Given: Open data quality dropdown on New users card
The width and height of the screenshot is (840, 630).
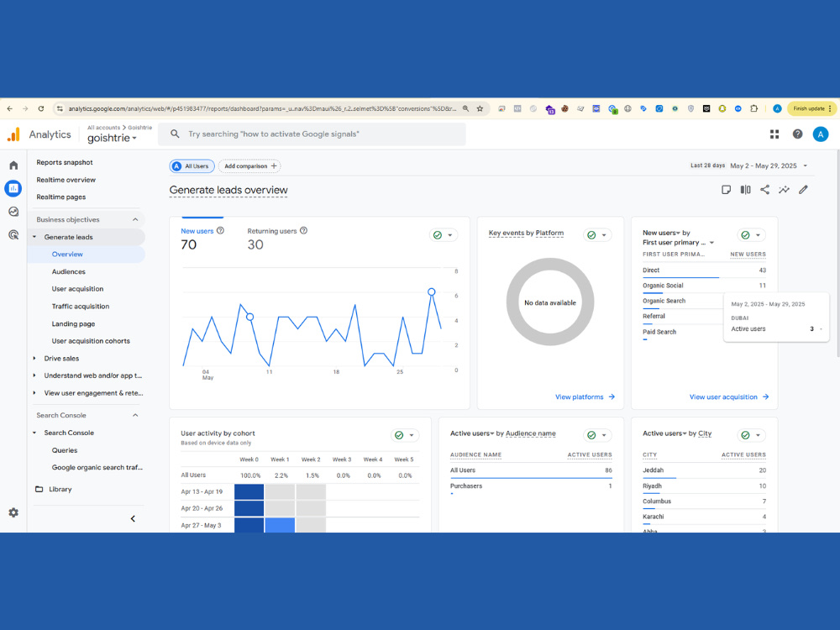Looking at the screenshot, I should coord(444,235).
